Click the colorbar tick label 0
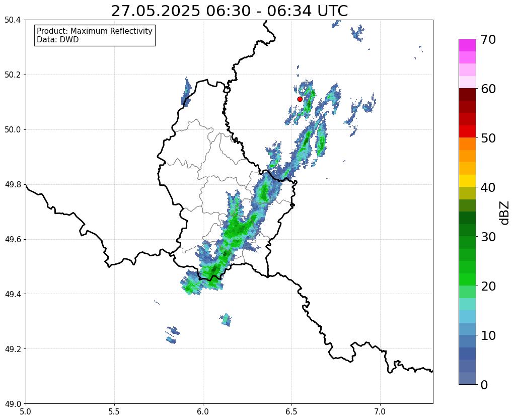 pos(484,385)
